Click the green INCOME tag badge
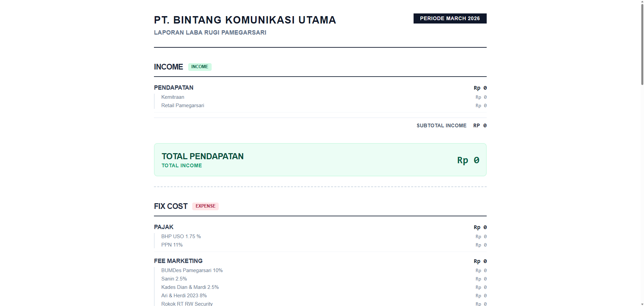 [200, 67]
